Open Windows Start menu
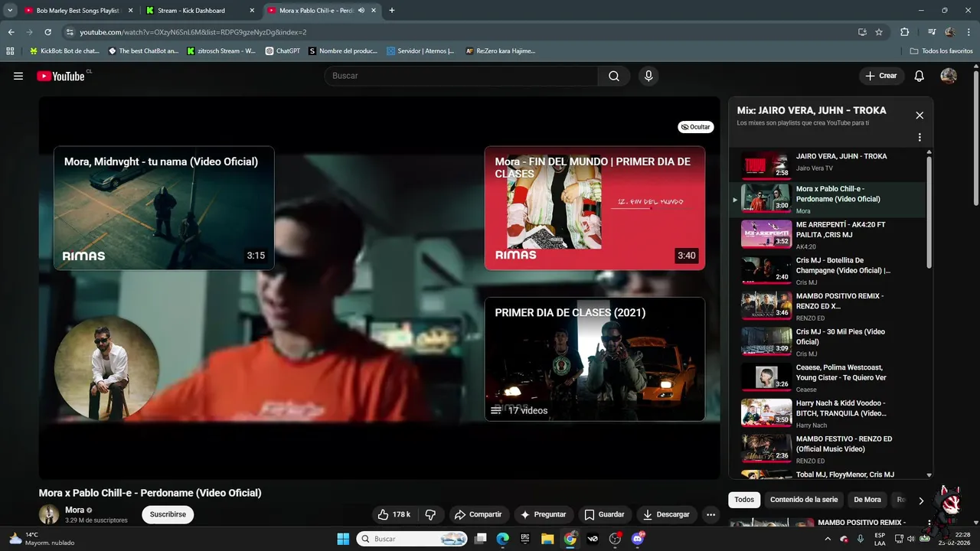The image size is (980, 551). point(343,539)
